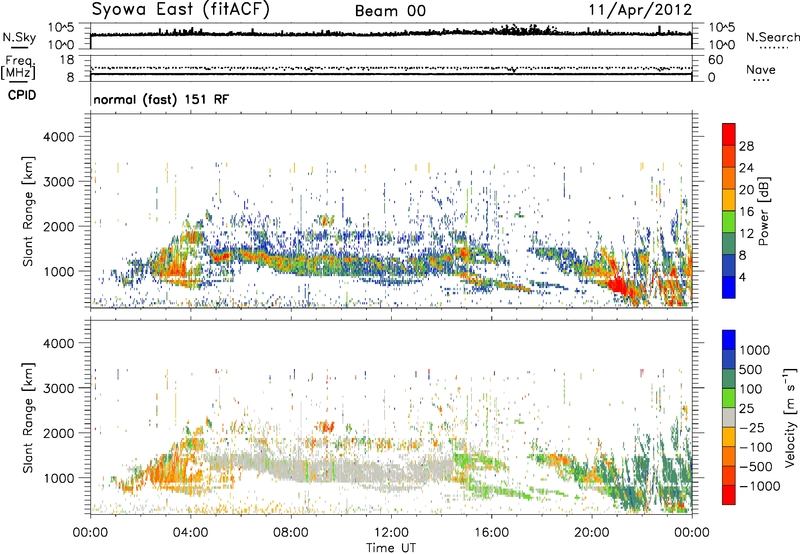Select the 'Time UT' axis title
The height and width of the screenshot is (554, 800).
click(391, 548)
